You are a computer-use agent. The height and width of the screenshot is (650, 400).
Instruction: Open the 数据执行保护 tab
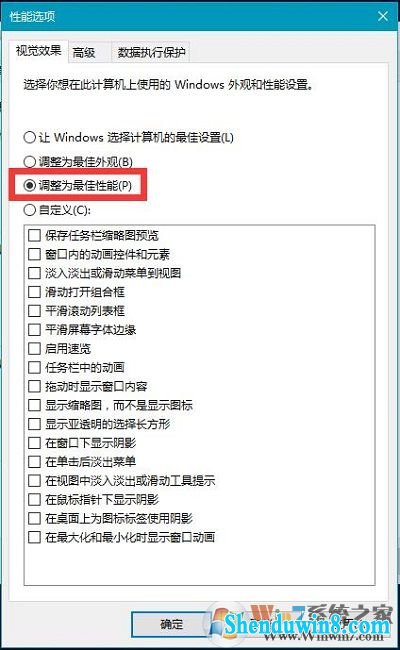(151, 53)
